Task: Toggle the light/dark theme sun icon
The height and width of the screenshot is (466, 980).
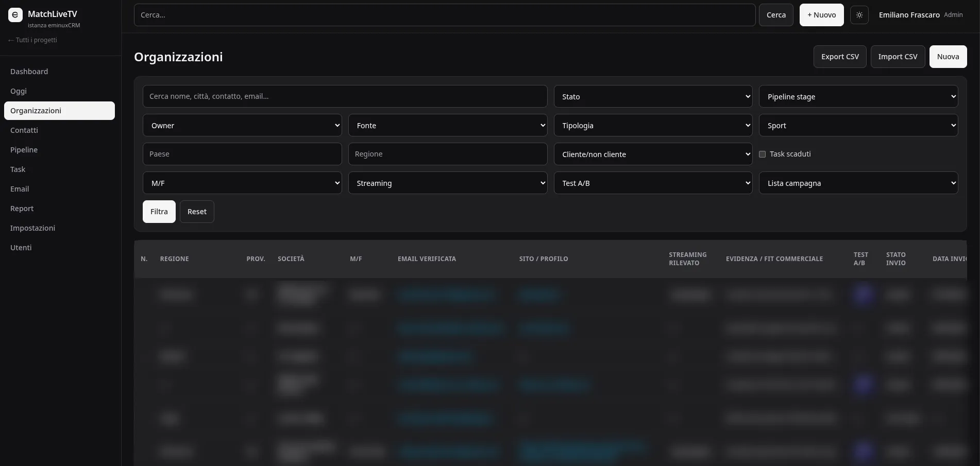Action: [859, 15]
